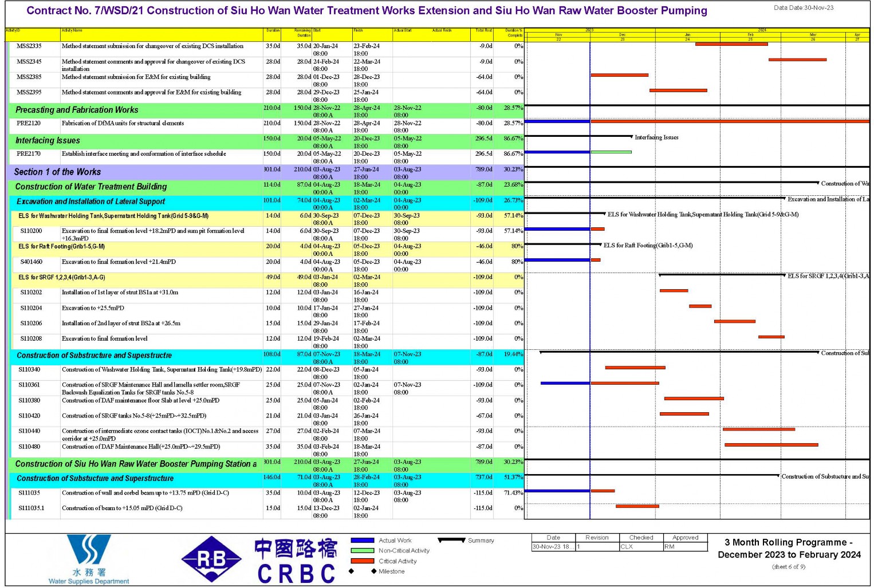Click the Water Supplies Department logo

(89, 559)
